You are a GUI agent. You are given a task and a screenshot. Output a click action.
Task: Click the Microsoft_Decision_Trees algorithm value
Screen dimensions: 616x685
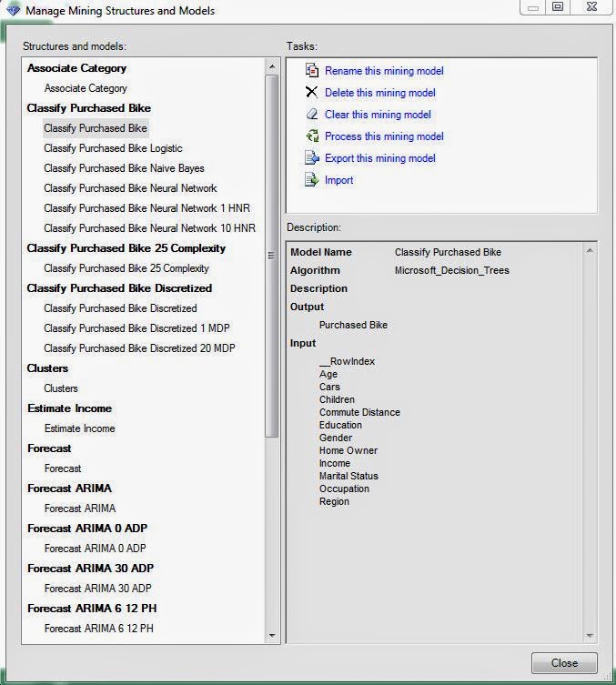tap(451, 270)
